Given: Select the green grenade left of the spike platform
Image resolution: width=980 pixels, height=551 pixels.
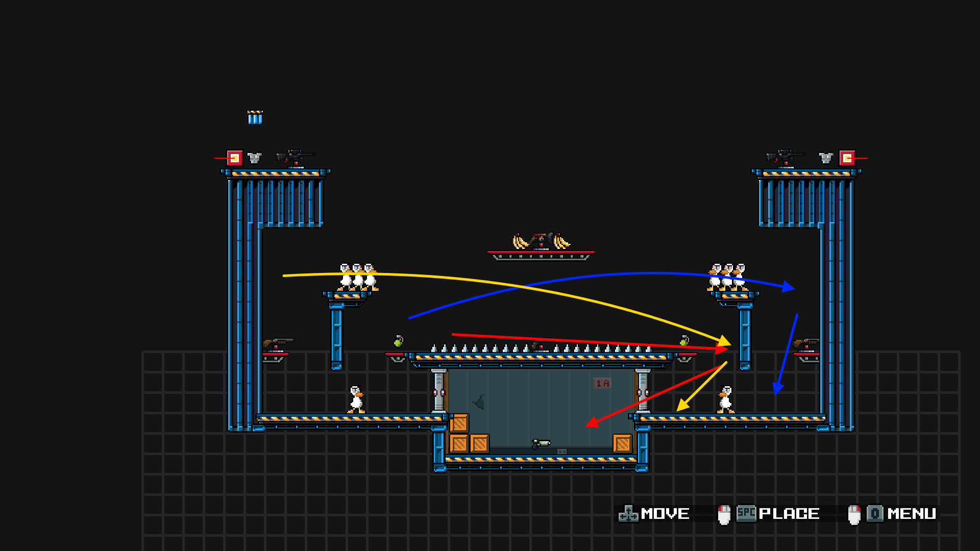Looking at the screenshot, I should 399,341.
